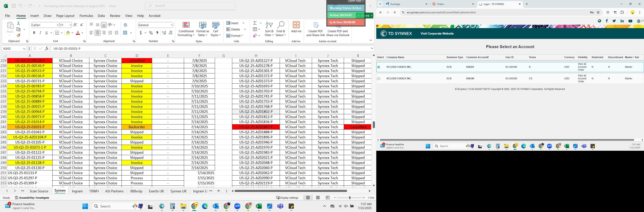This screenshot has height=212, width=644.
Task: Open the Insert ribbon tab
Action: pos(34,16)
